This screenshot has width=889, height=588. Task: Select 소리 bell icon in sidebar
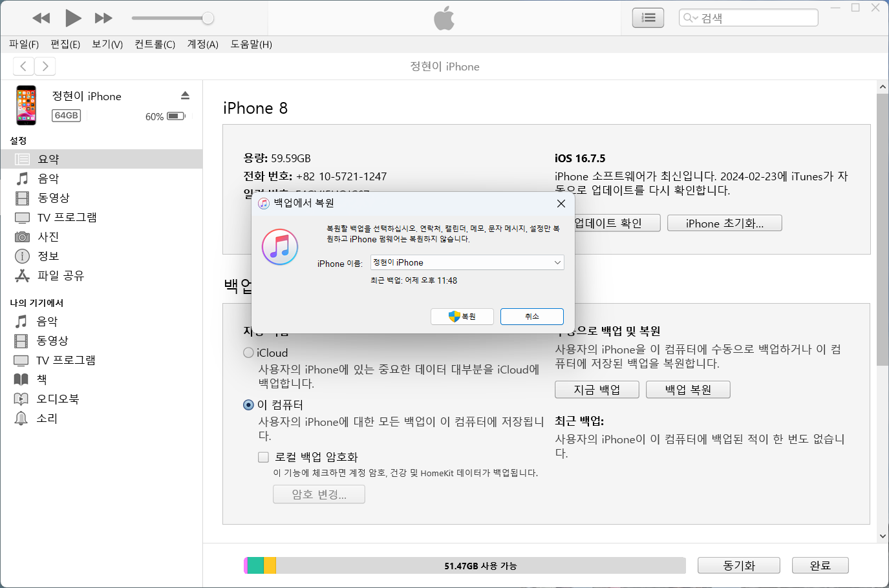point(21,418)
